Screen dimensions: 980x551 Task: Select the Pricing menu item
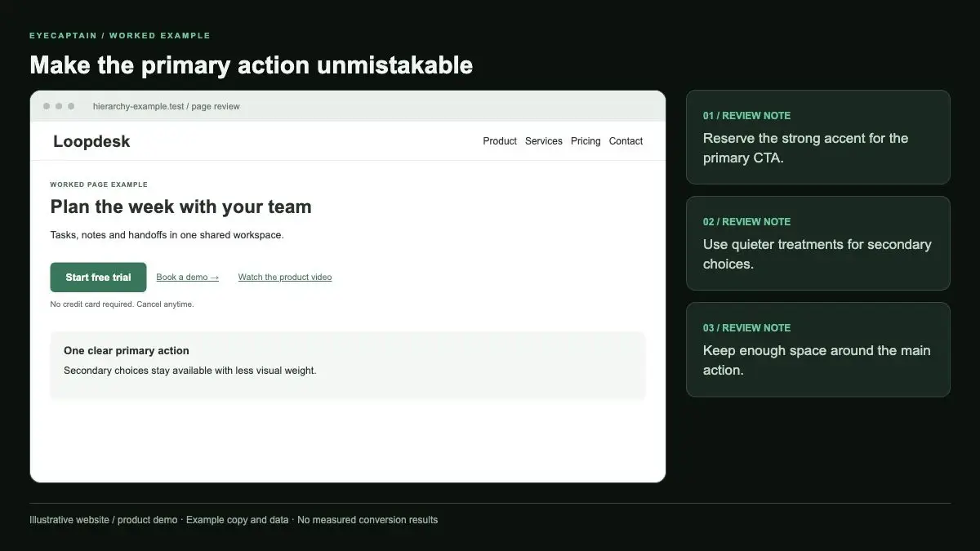pos(586,141)
